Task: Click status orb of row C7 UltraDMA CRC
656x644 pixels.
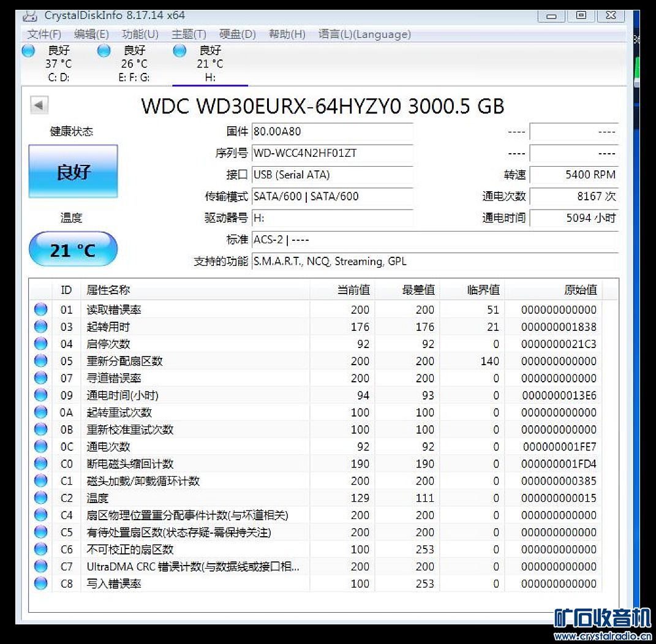Action: tap(40, 567)
